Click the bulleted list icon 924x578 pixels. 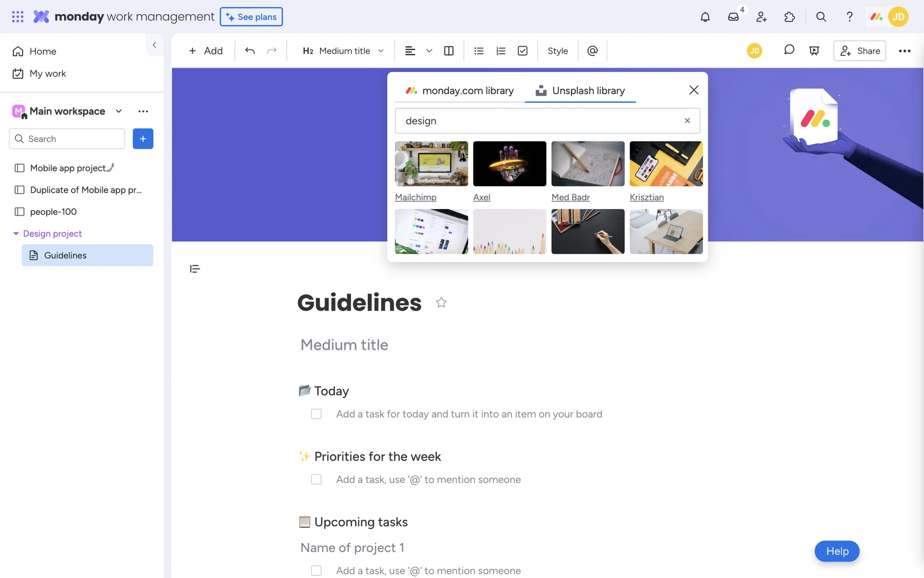pos(478,51)
